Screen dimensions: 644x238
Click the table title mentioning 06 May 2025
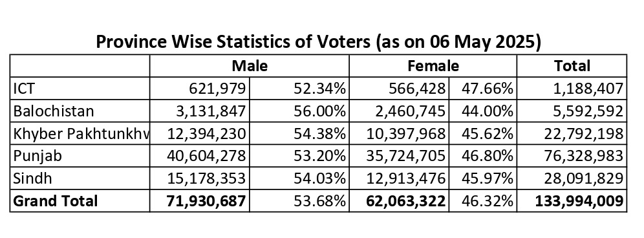coord(318,42)
